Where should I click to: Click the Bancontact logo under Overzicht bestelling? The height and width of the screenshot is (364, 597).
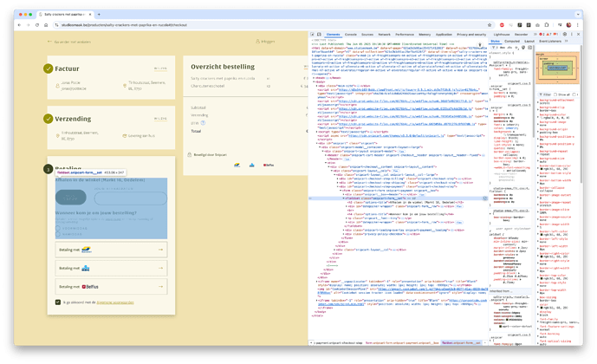(237, 166)
